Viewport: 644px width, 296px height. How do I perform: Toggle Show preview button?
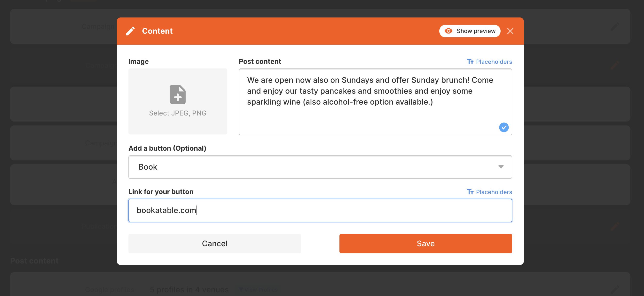[470, 31]
